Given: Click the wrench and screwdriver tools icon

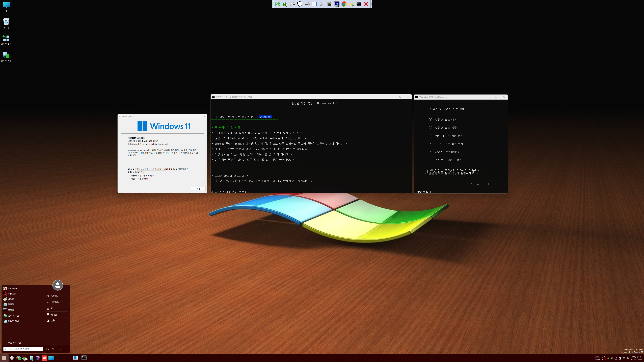Looking at the screenshot, I should coord(322,4).
